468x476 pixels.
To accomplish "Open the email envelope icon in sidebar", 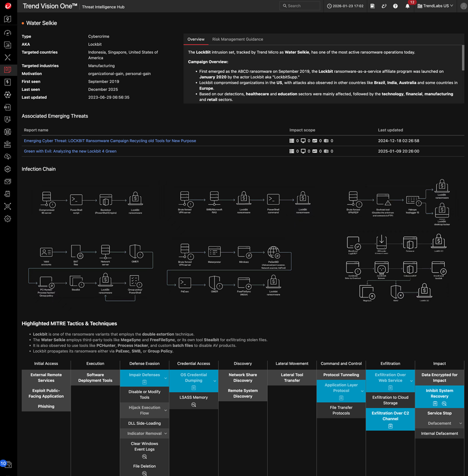I will [x=7, y=181].
